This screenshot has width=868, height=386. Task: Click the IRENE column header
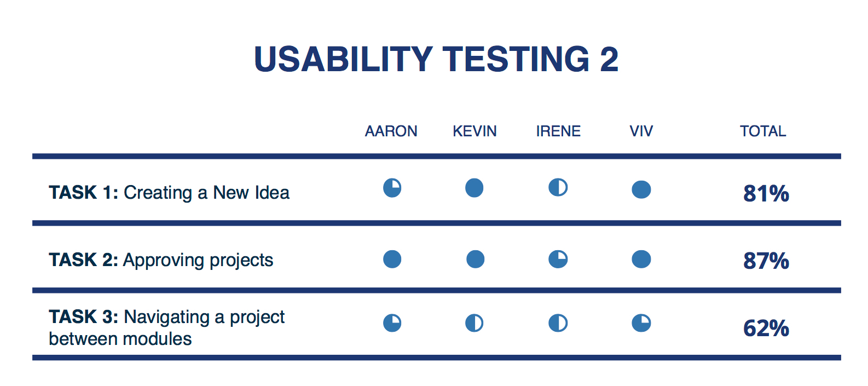click(558, 131)
